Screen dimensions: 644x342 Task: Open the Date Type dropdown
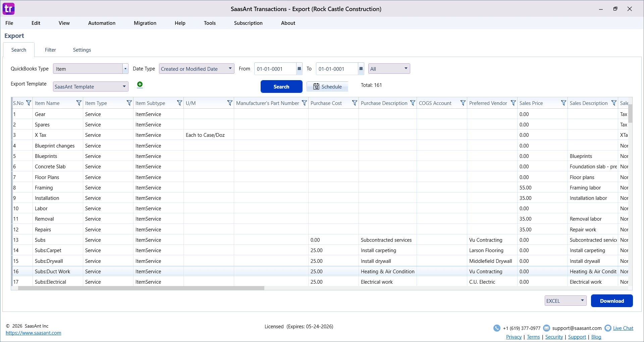point(230,69)
